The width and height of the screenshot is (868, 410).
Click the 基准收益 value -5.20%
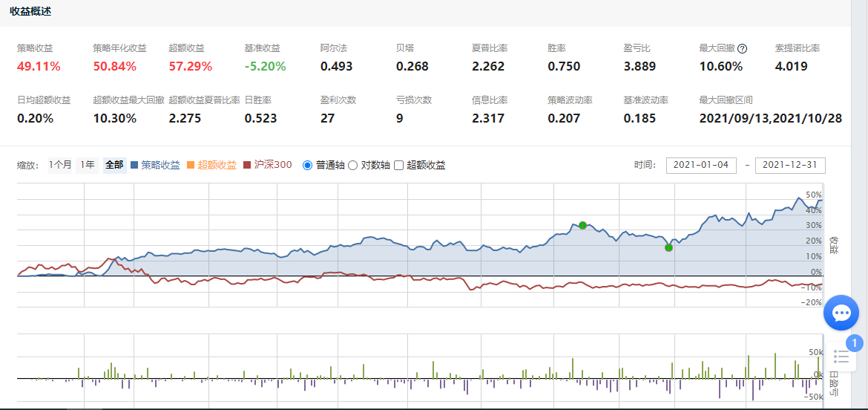(x=265, y=67)
